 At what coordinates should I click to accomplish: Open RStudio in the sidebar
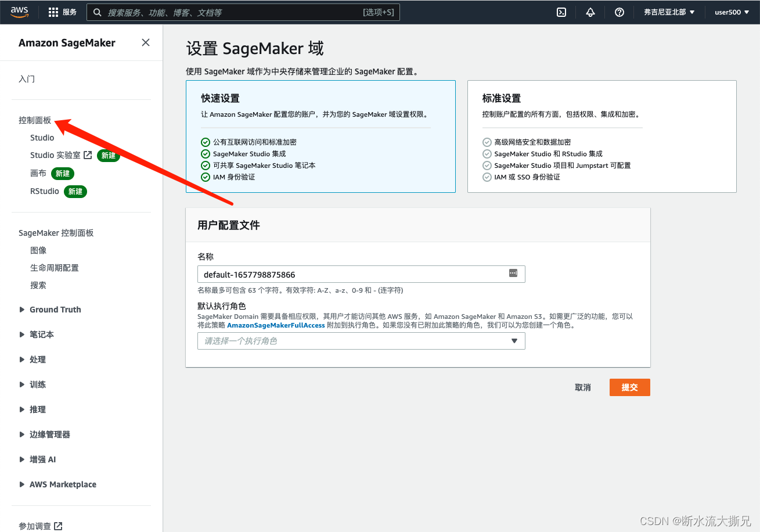(45, 191)
